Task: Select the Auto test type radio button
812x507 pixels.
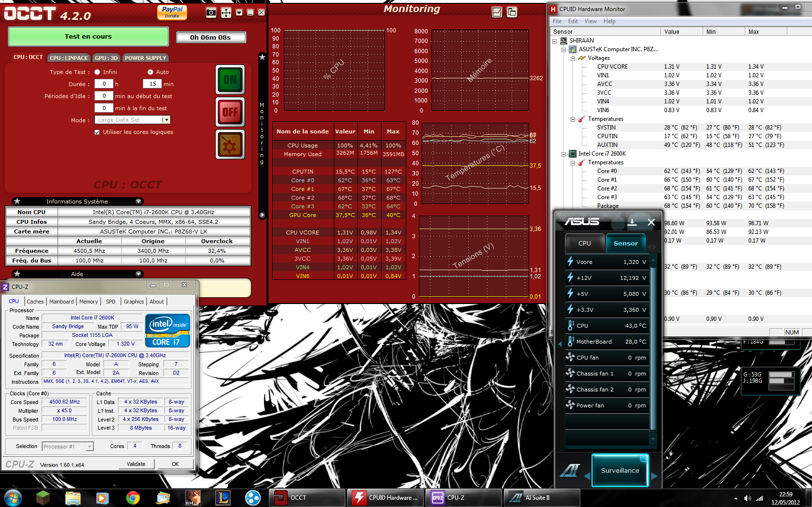Action: pyautogui.click(x=150, y=72)
